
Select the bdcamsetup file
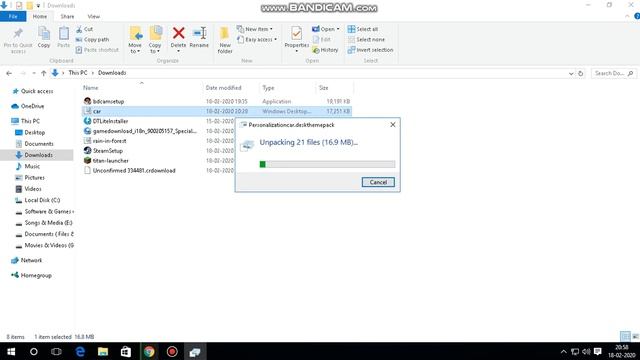coord(108,101)
